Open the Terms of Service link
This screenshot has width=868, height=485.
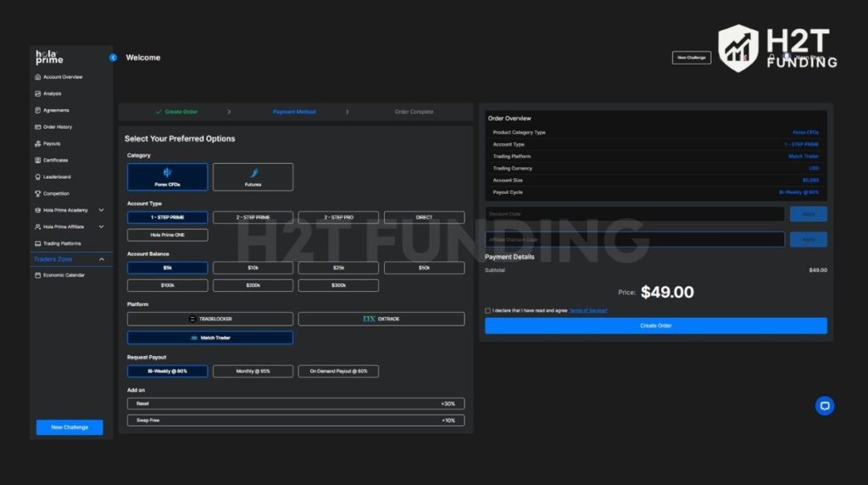pyautogui.click(x=588, y=310)
